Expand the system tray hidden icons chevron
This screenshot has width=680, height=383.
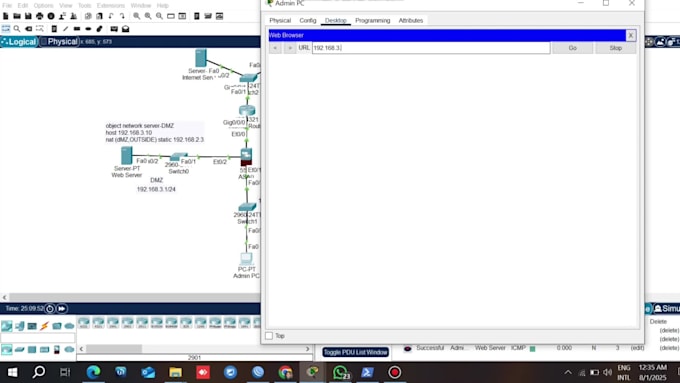[568, 372]
